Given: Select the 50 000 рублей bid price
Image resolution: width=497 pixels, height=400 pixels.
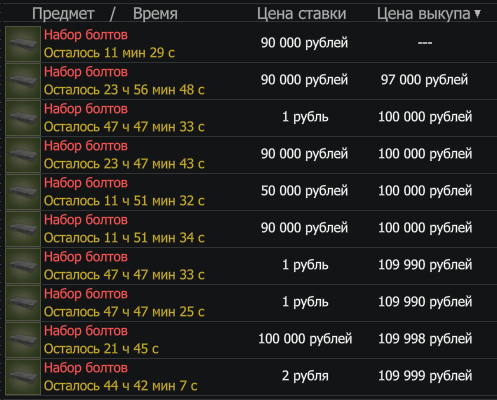Looking at the screenshot, I should (x=304, y=191).
